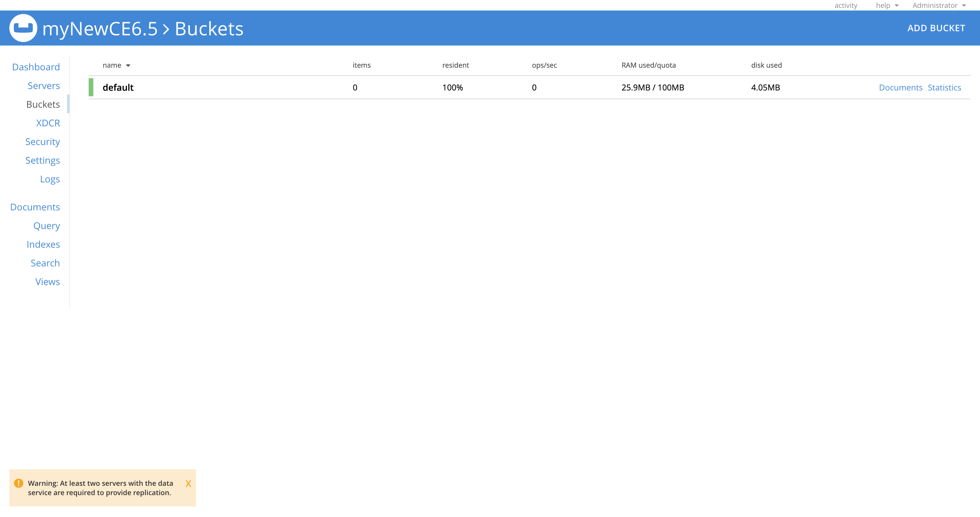Open the XDCR section
Viewport: 980px width, 517px height.
tap(48, 123)
